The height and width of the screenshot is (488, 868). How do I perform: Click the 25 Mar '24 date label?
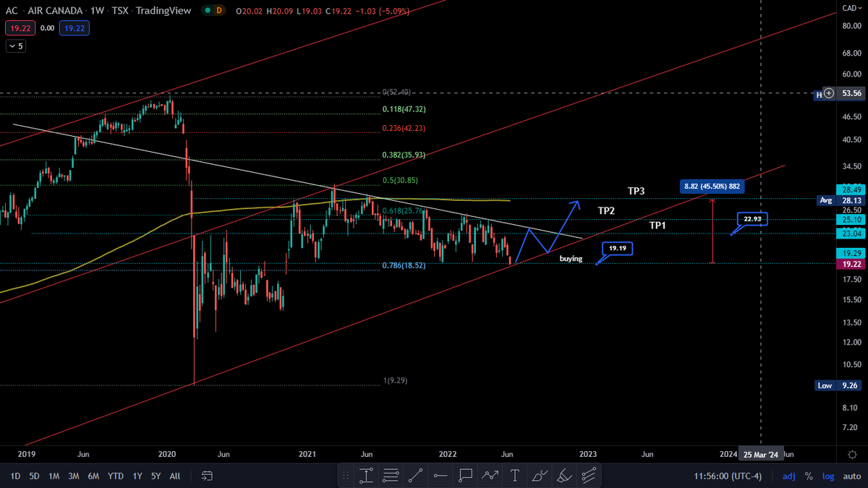(762, 454)
